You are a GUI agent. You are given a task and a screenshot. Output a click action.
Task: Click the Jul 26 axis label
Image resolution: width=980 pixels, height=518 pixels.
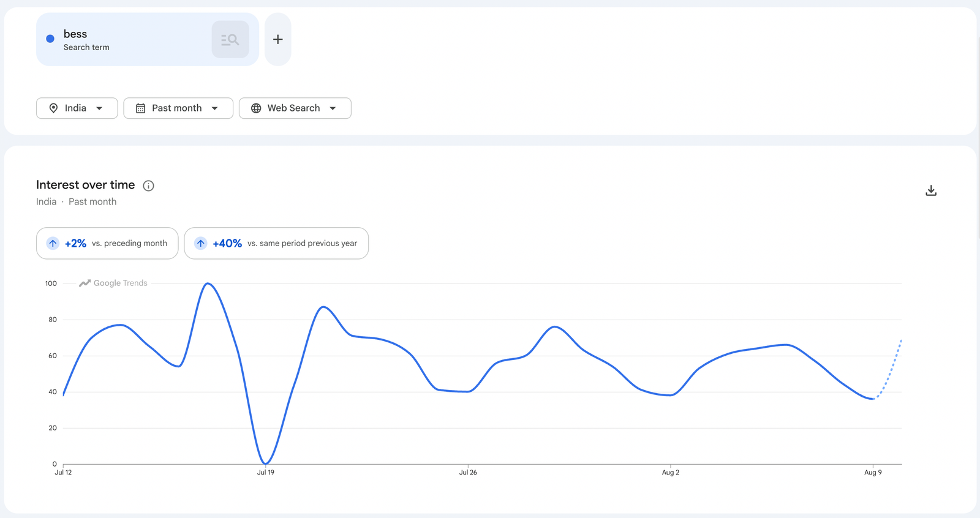(468, 472)
